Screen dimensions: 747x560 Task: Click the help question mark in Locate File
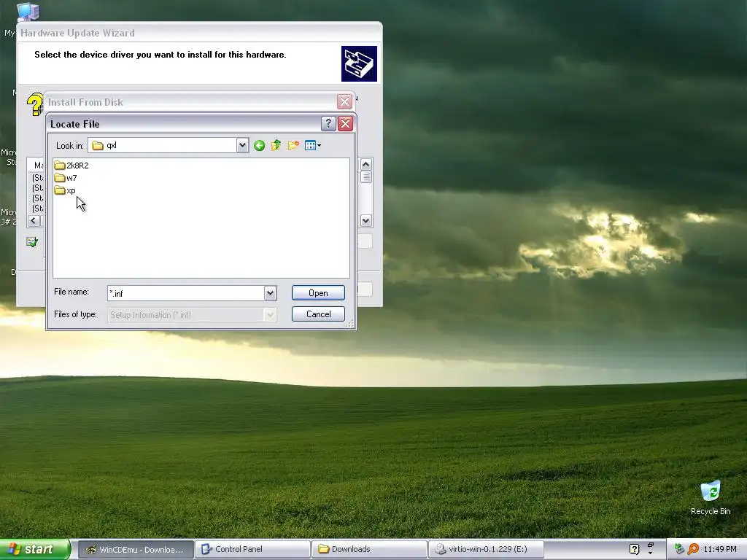pyautogui.click(x=328, y=124)
